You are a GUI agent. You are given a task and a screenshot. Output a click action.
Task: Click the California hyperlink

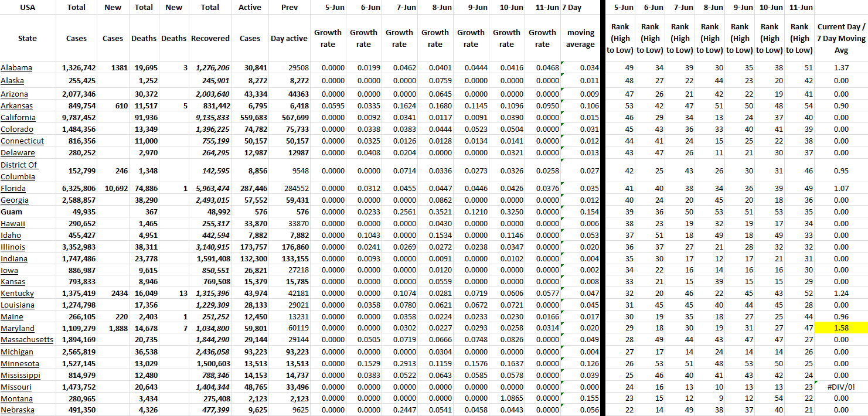[x=17, y=118]
